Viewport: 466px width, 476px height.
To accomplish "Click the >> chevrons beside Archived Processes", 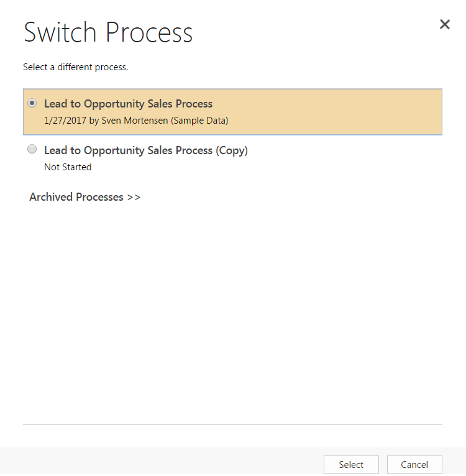I will [134, 197].
